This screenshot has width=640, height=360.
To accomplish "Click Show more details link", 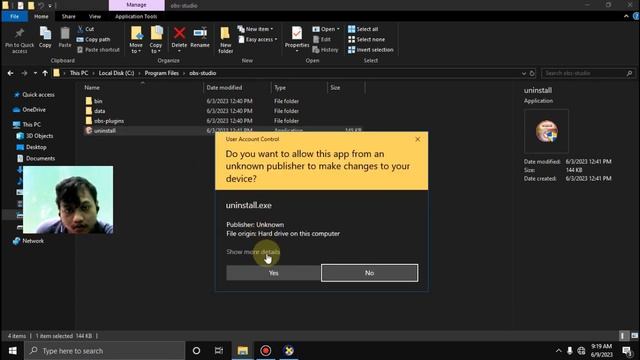I will coord(253,252).
